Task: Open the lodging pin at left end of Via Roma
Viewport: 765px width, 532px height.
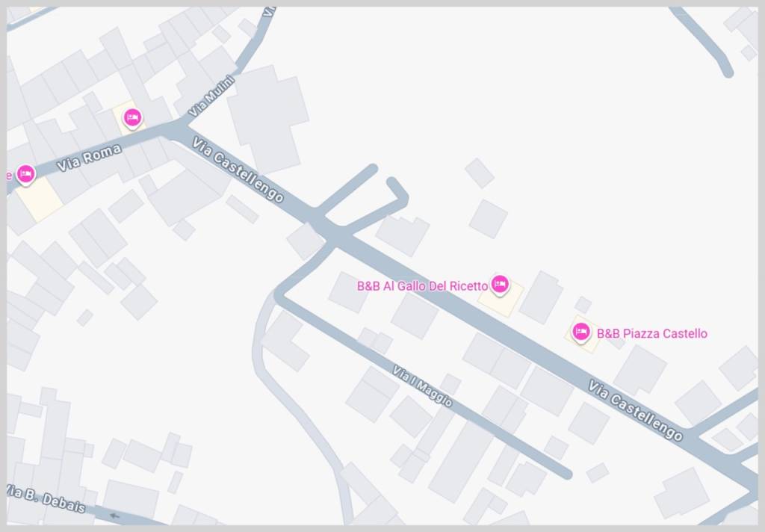Action: point(25,174)
